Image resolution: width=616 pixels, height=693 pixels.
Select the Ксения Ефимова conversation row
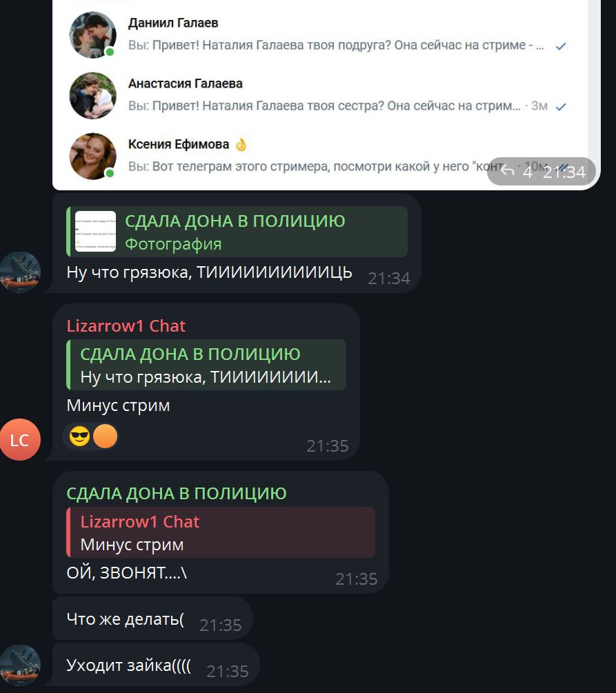(320, 156)
